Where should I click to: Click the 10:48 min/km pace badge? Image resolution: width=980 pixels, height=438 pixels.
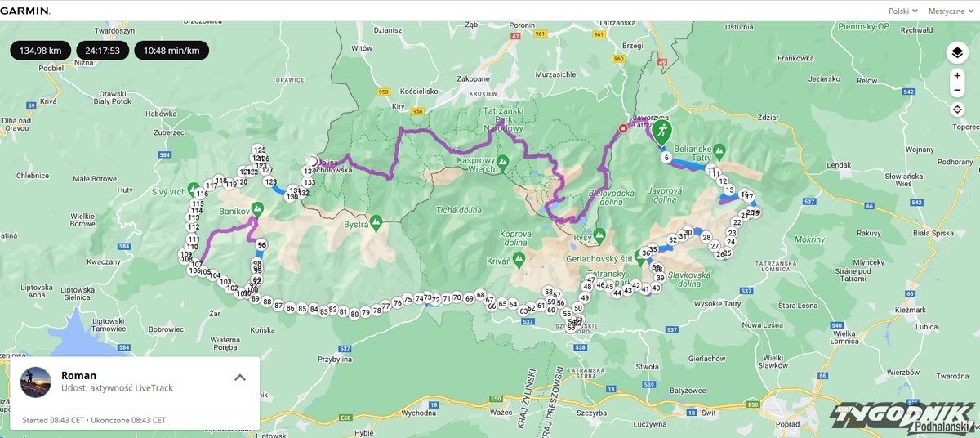(x=171, y=51)
